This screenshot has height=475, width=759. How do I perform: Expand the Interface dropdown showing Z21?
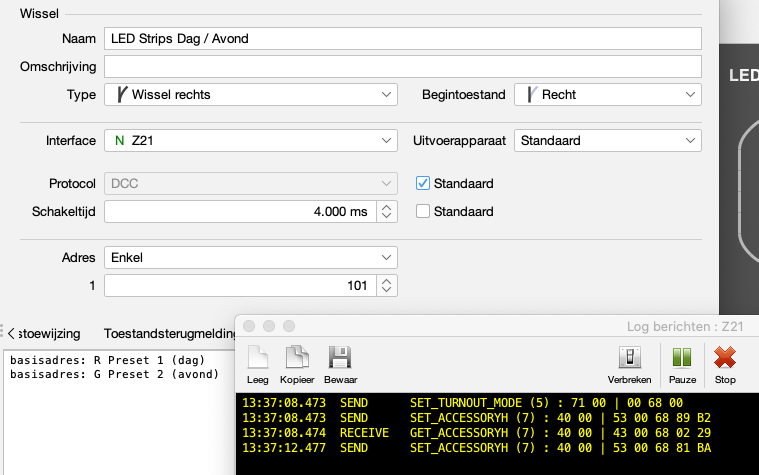(250, 141)
